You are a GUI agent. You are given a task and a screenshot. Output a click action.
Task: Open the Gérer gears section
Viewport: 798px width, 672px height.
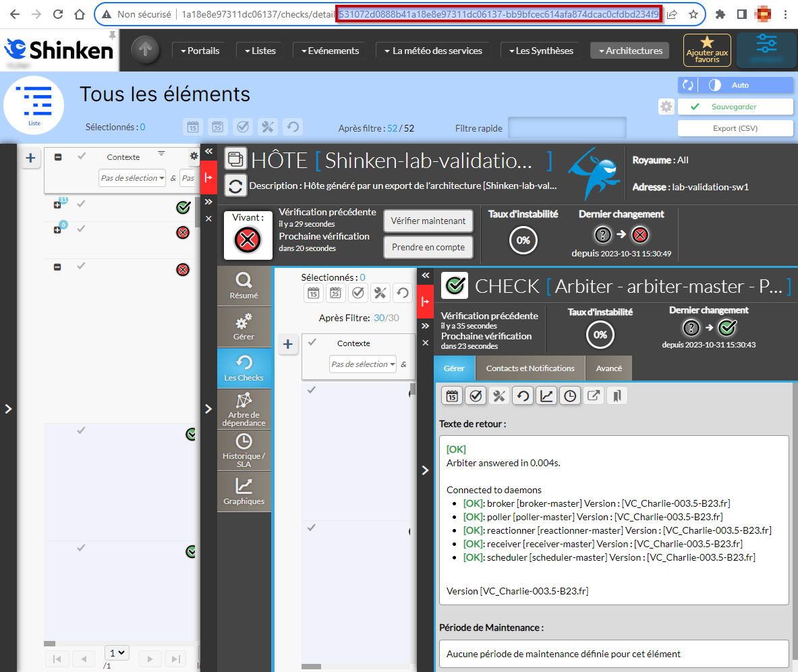244,327
